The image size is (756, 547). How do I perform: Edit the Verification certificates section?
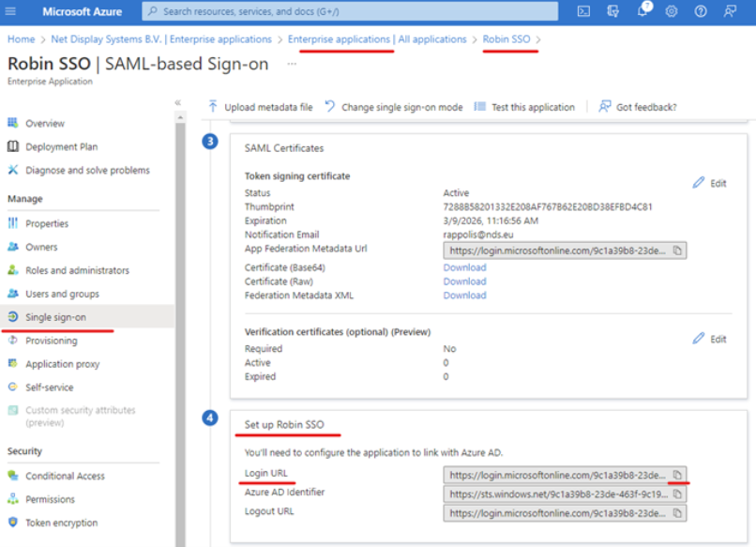(x=710, y=339)
